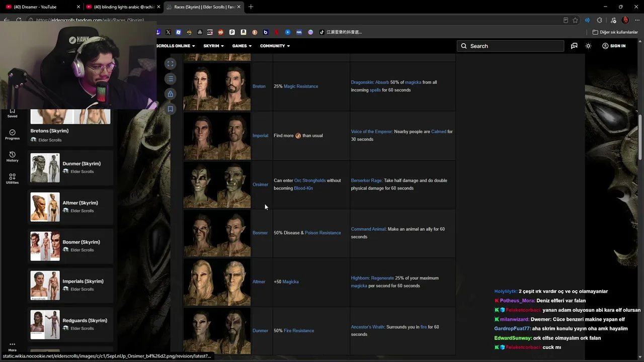Viewport: 644px width, 362px height.
Task: Open the Altmer (Skyrim) recommended card
Action: (x=70, y=207)
